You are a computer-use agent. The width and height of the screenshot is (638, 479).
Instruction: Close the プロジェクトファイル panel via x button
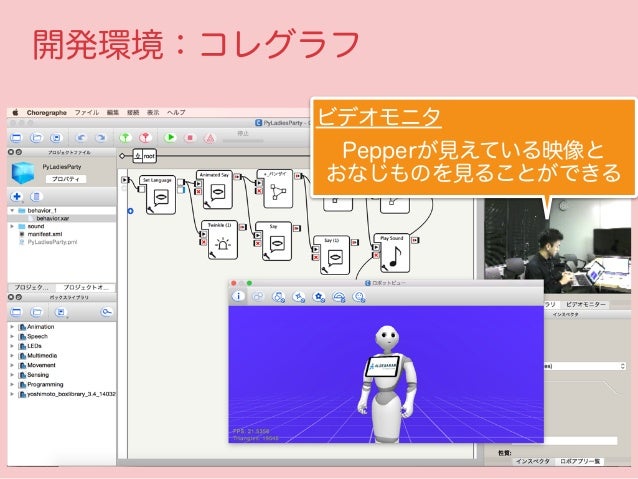11,152
